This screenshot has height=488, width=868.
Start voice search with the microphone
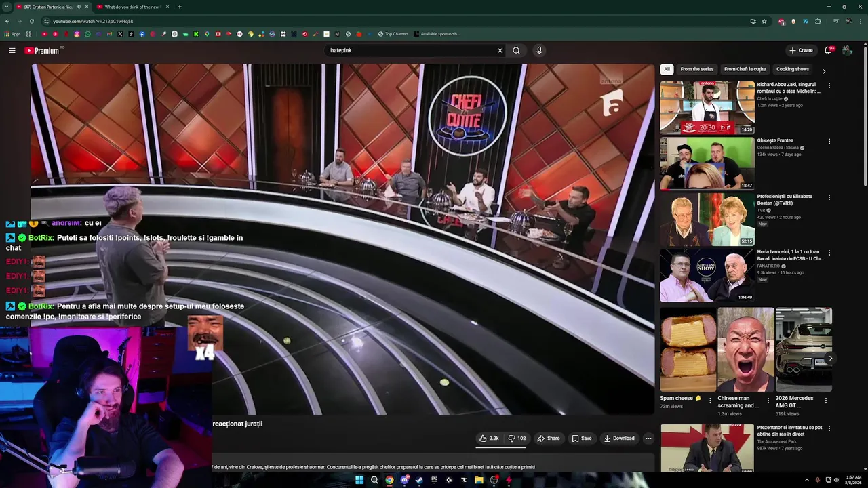click(x=539, y=50)
